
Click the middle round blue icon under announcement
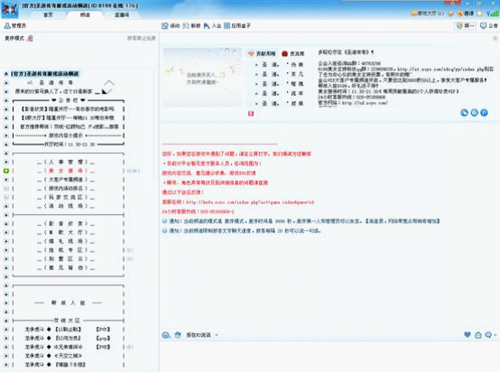[474, 113]
